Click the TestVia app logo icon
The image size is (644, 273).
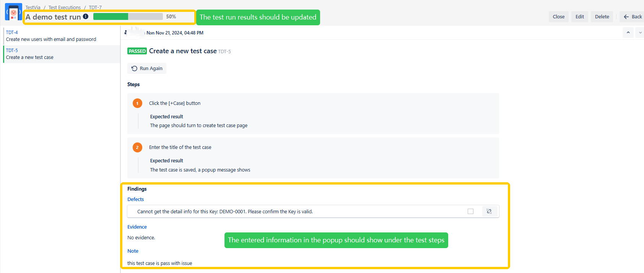(x=13, y=12)
